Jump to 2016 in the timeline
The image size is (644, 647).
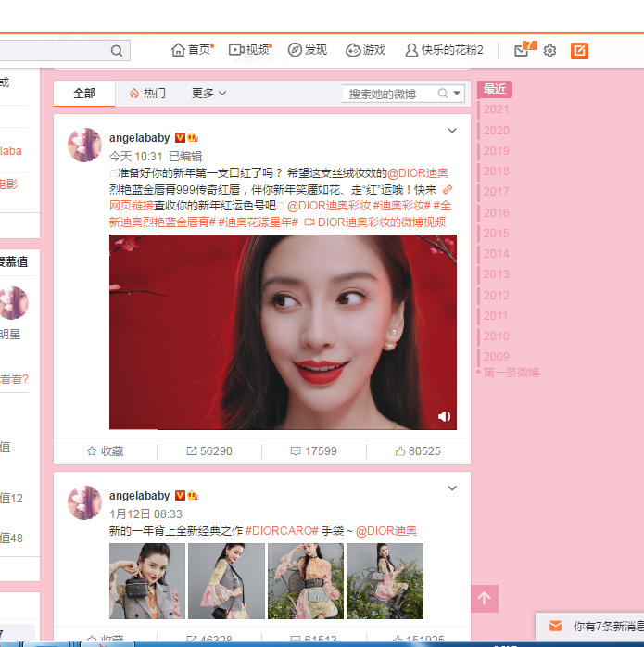497,212
